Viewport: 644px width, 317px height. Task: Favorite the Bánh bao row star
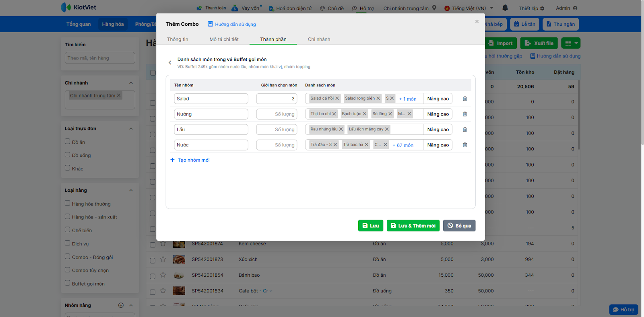pyautogui.click(x=163, y=275)
